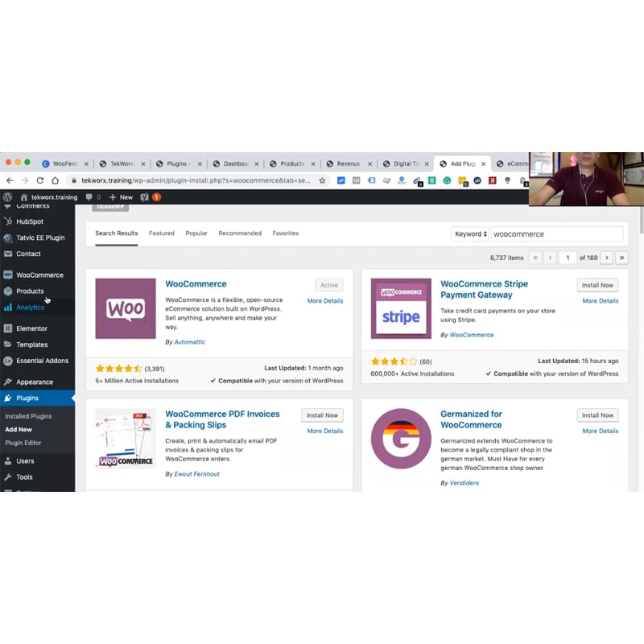Open comments bubble in admin bar

tap(89, 197)
